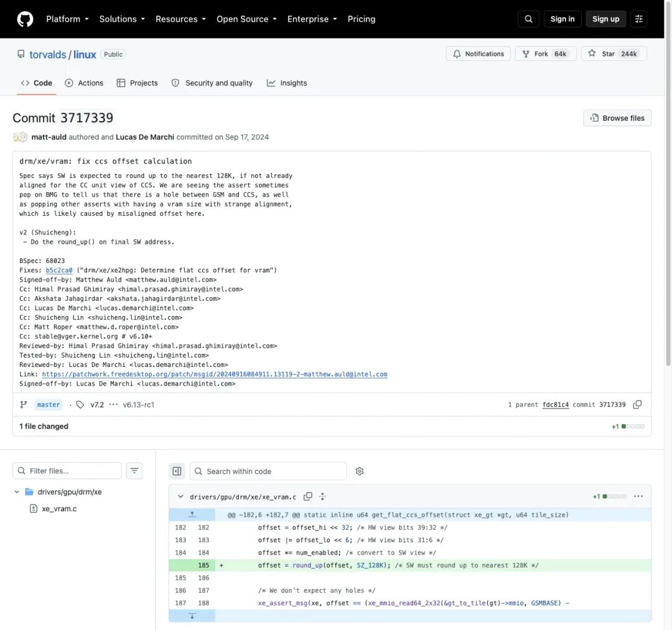672x630 pixels.
Task: Click the Search within code field
Action: point(268,471)
